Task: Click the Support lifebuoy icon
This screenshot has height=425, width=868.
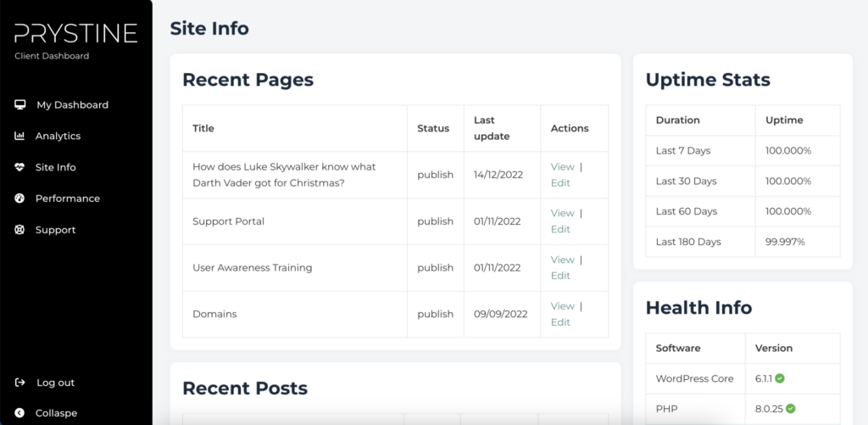Action: tap(19, 229)
